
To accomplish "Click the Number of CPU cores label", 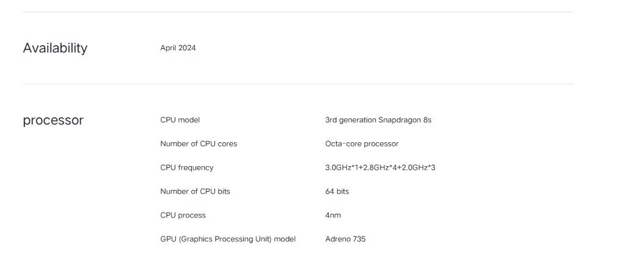I will pos(199,144).
